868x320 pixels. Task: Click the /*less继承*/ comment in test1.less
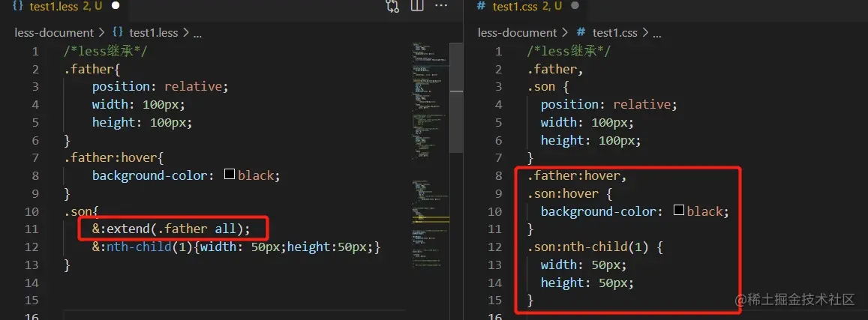click(x=106, y=52)
